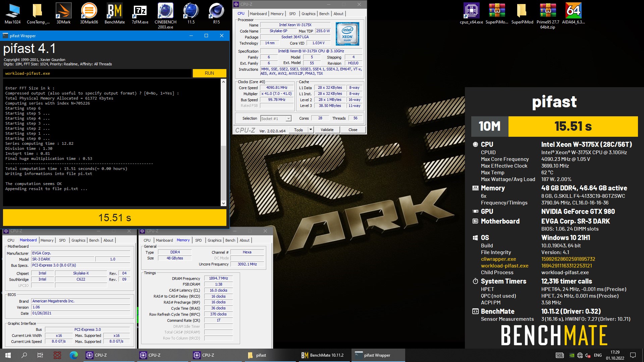Click Core Speed value 4090.81 MHz

point(277,87)
